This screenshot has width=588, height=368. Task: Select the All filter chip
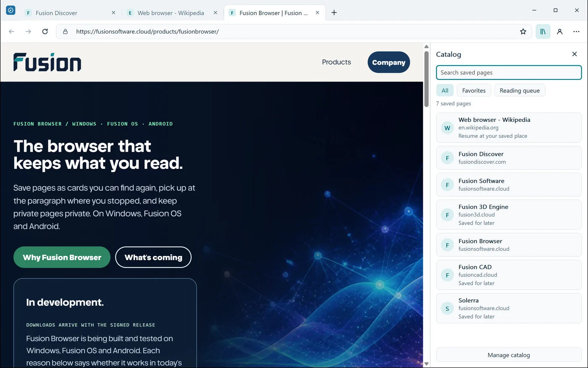click(445, 90)
